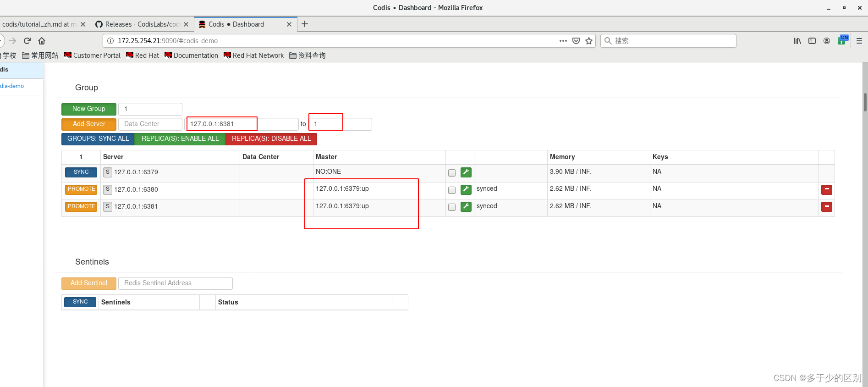Tick the checkbox in the 127.0.0.1:6381 row
Image resolution: width=868 pixels, height=387 pixels.
tap(452, 207)
